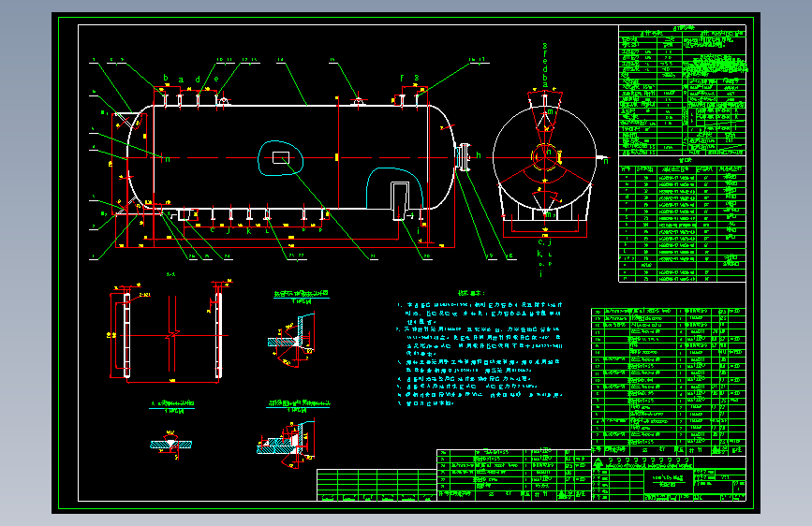Select the lifting lug at the tank's top middle
The image size is (812, 526).
tap(358, 102)
